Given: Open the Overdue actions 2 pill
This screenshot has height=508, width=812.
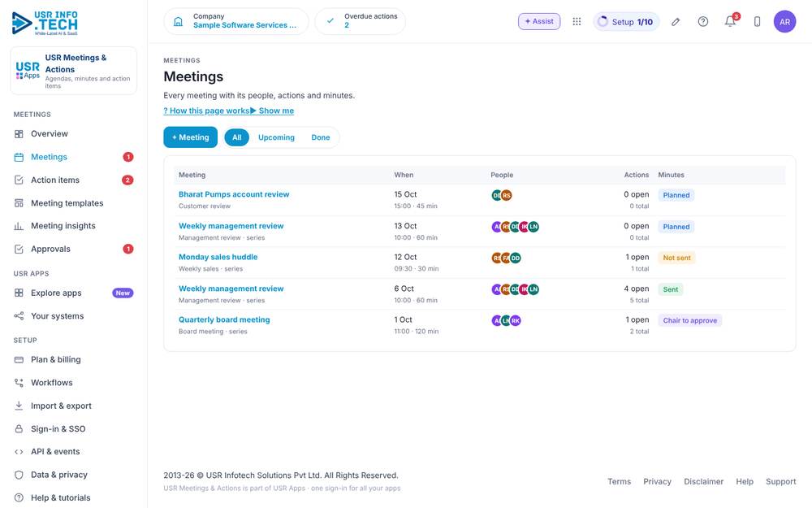Looking at the screenshot, I should pyautogui.click(x=361, y=21).
